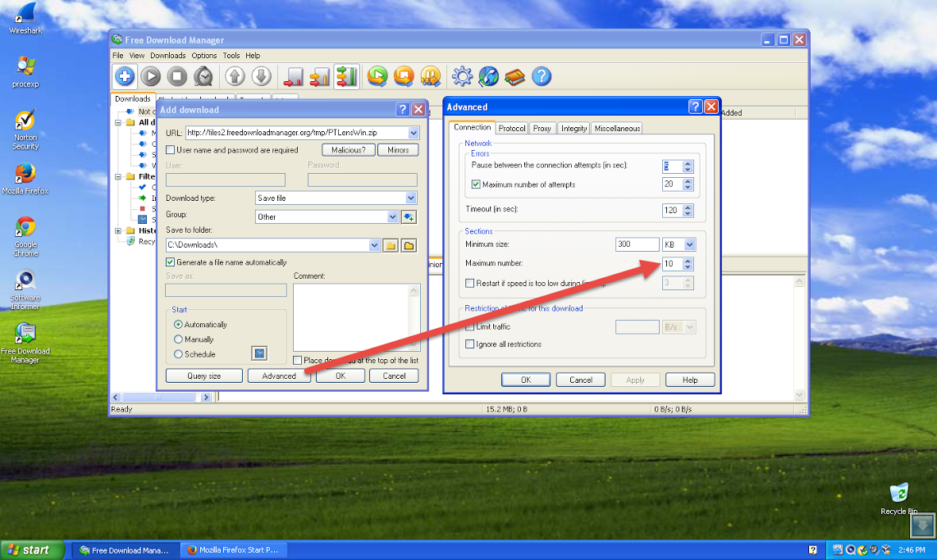
Task: Open the Group dropdown showing Other
Action: tap(392, 216)
